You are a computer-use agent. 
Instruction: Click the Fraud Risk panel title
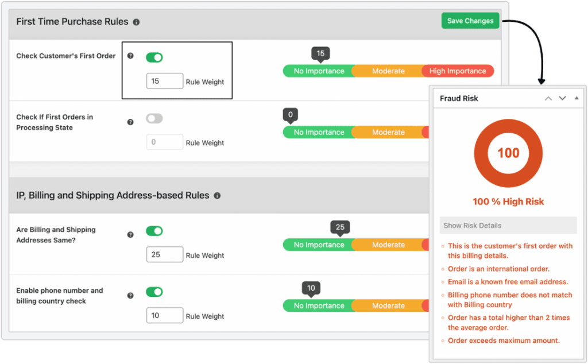coord(459,98)
